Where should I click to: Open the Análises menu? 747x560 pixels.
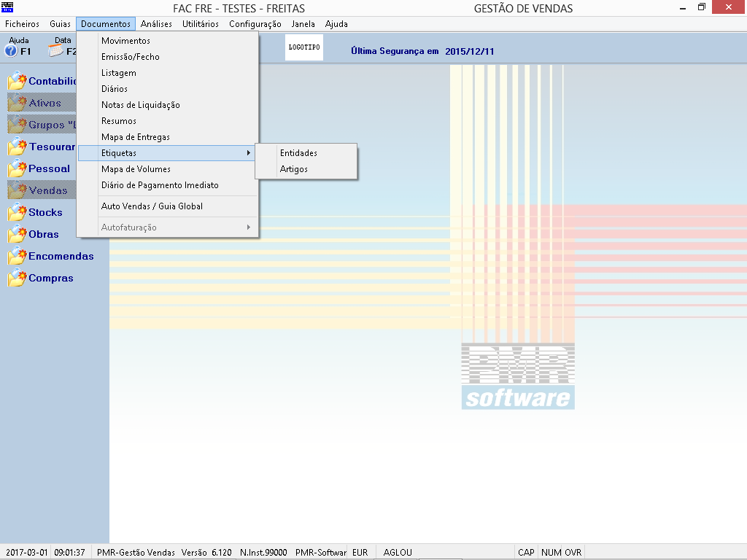pos(156,24)
